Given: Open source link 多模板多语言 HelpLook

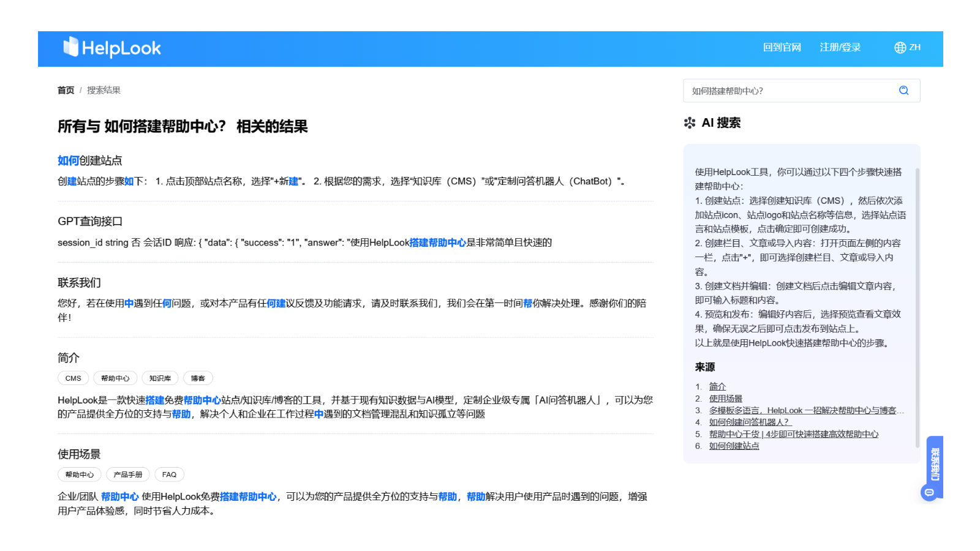Looking at the screenshot, I should point(807,410).
